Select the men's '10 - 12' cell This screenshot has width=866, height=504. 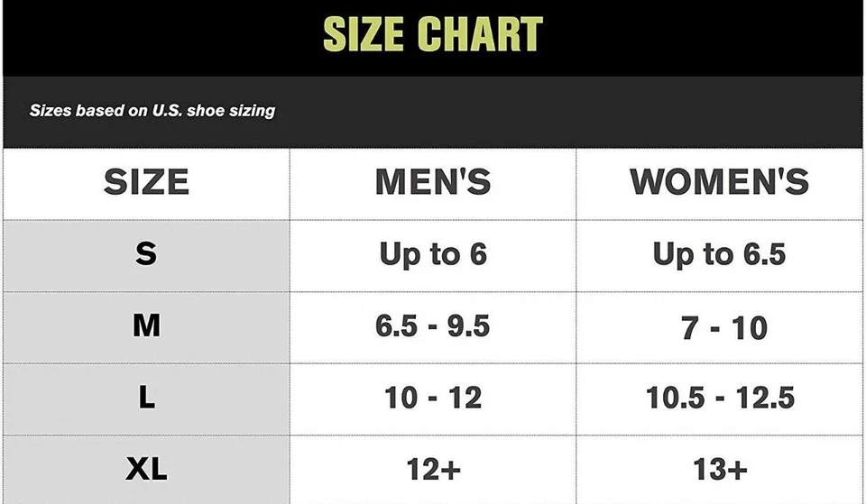(x=433, y=398)
